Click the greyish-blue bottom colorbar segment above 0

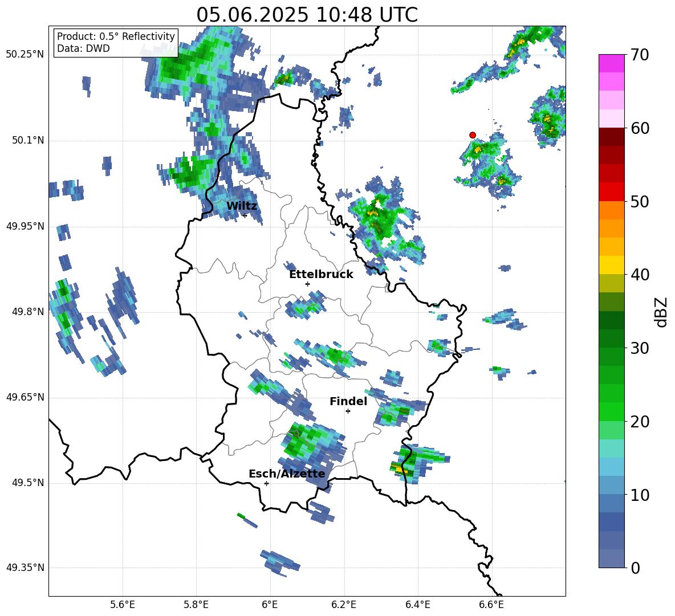point(611,558)
